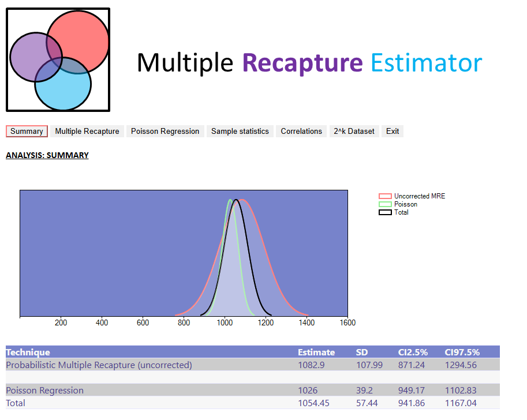The image size is (527, 420).
Task: Click the peak of the red MRE curve
Action: [x=242, y=200]
